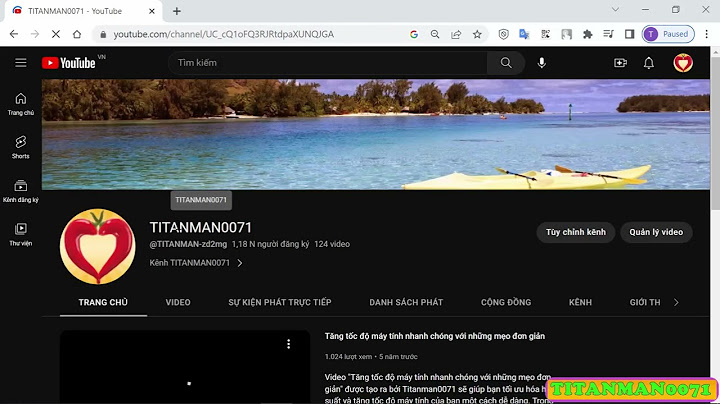Screen dimensions: 720x404
Task: Stop page loading with X button
Action: point(56,34)
